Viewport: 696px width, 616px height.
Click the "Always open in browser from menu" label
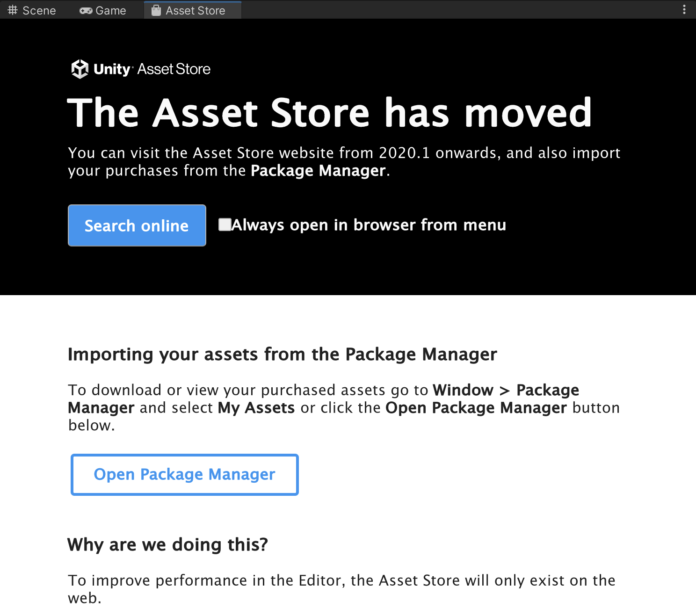click(x=369, y=225)
